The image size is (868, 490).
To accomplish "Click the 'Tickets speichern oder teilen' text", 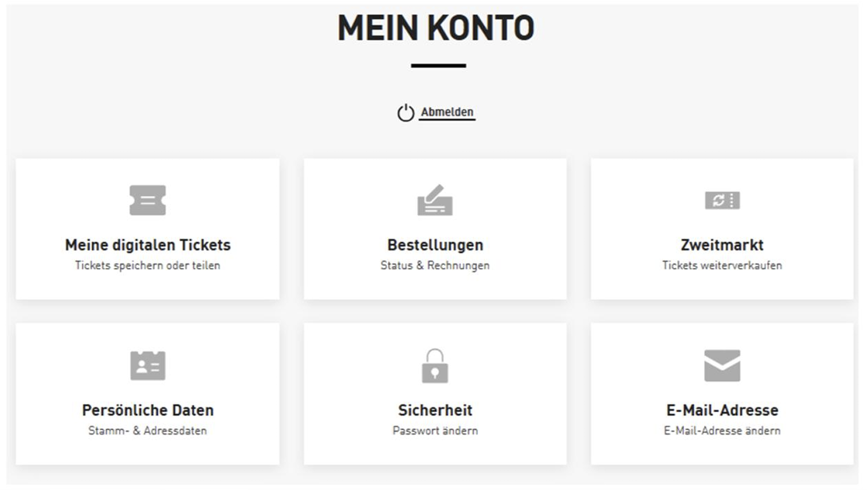I will [148, 266].
